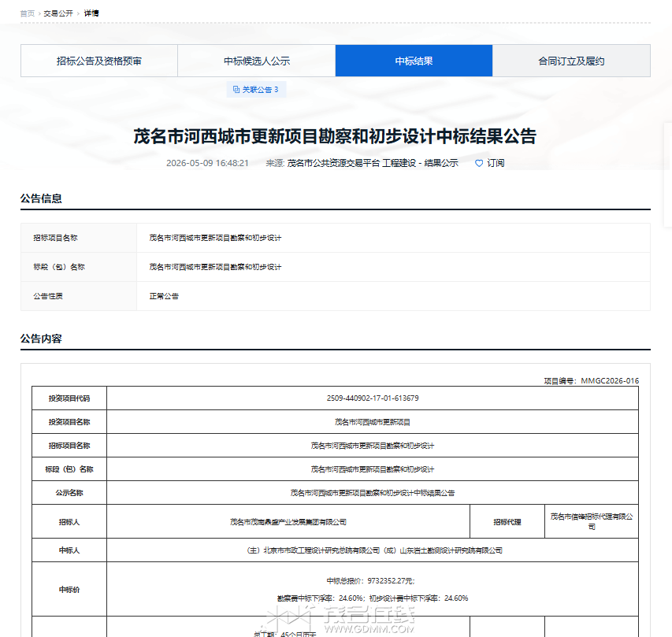Click the 投资项目名称 label cell

click(69, 422)
